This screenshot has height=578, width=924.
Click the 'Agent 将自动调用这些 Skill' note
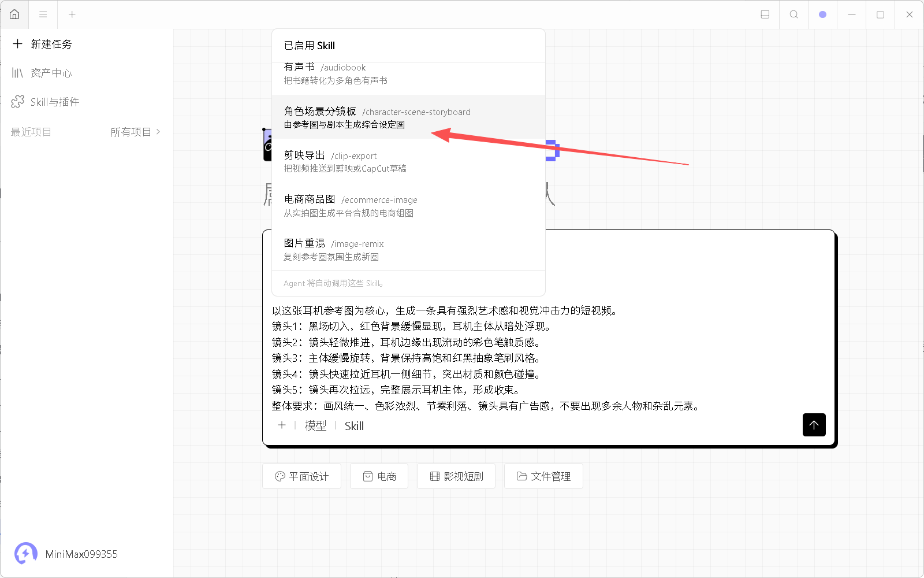(333, 283)
